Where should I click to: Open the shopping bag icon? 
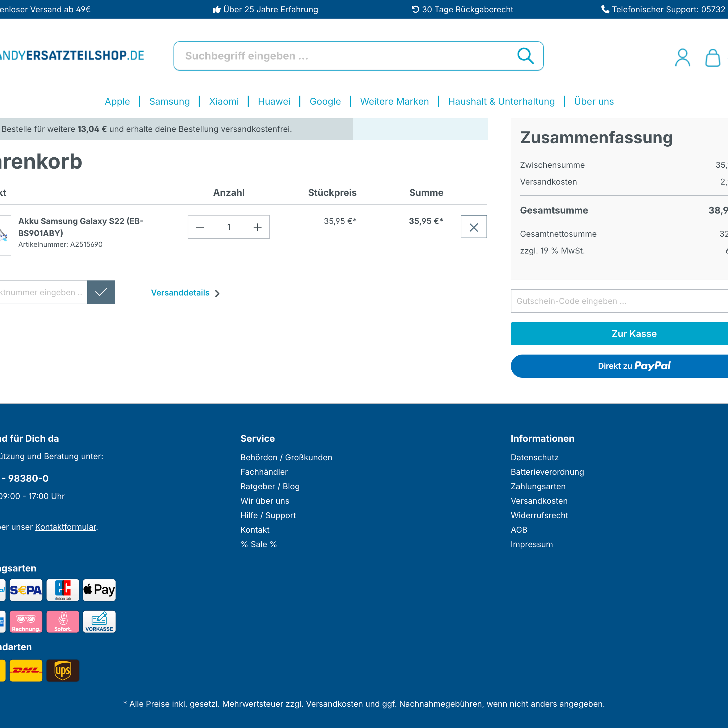[x=713, y=57]
